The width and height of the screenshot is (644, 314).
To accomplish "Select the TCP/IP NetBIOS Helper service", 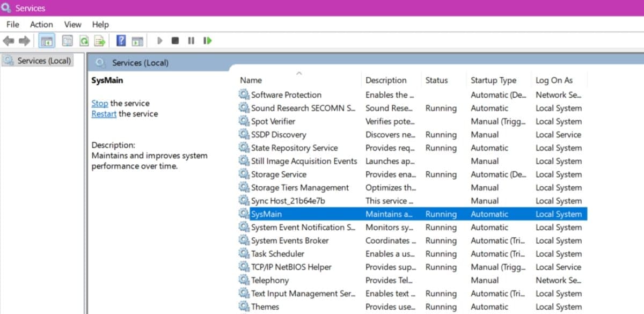I will [x=291, y=267].
